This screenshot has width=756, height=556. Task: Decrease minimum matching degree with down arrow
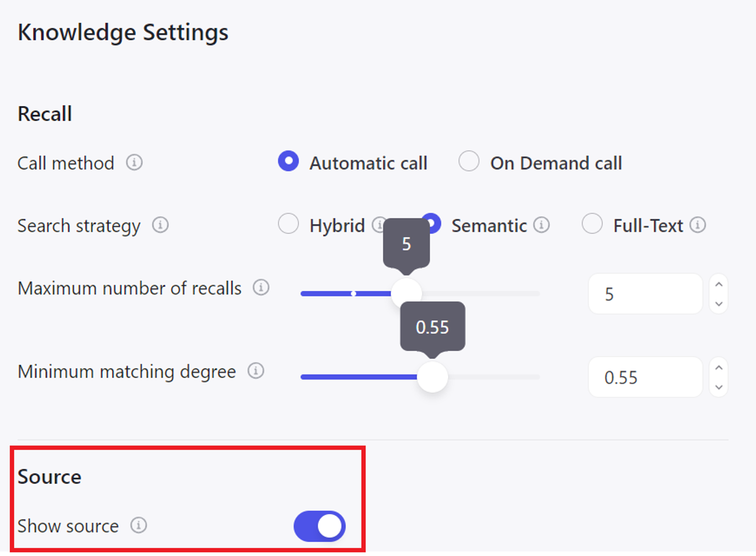pyautogui.click(x=718, y=387)
